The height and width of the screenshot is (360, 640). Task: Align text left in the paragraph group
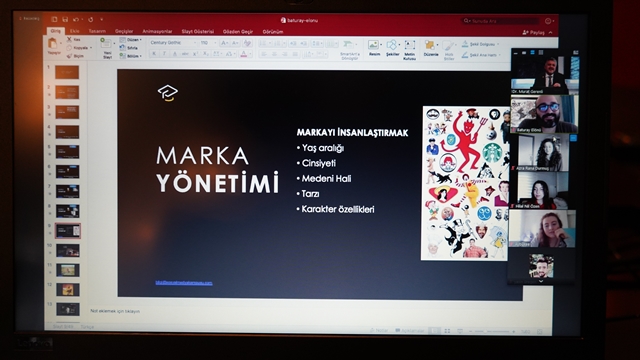tap(264, 54)
